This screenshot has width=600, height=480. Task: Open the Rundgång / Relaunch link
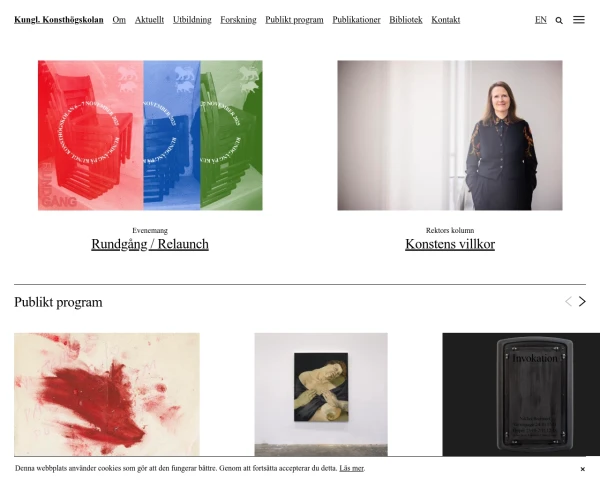click(x=150, y=244)
